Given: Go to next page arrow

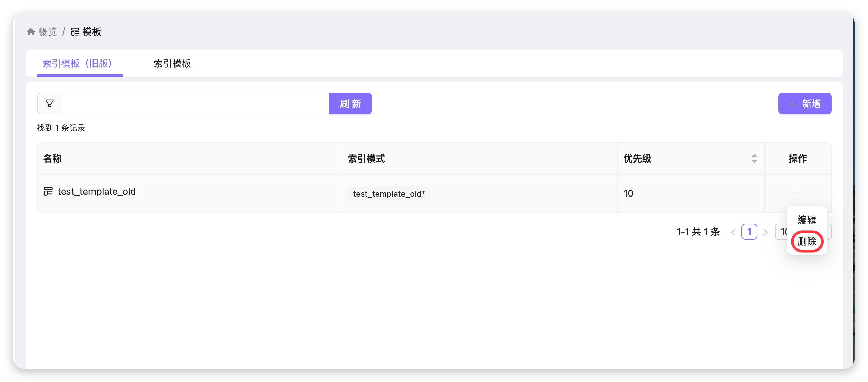Looking at the screenshot, I should point(765,232).
